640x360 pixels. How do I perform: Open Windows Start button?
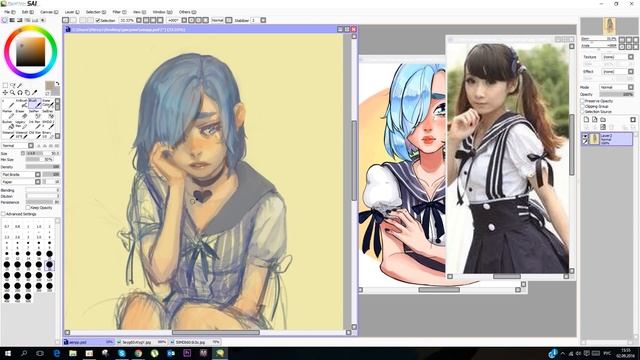[x=7, y=353]
